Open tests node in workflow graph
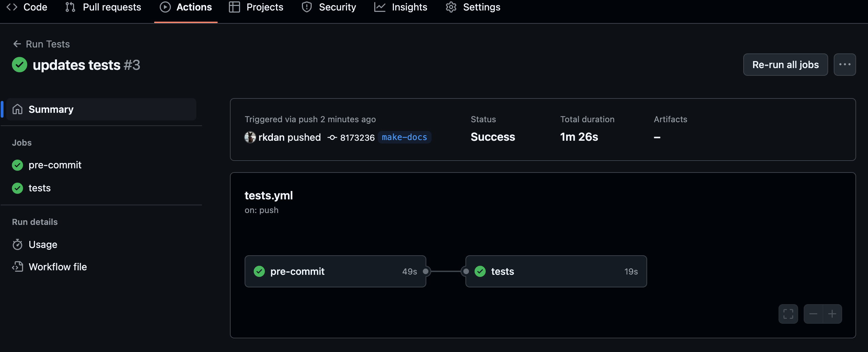This screenshot has width=868, height=352. [556, 271]
